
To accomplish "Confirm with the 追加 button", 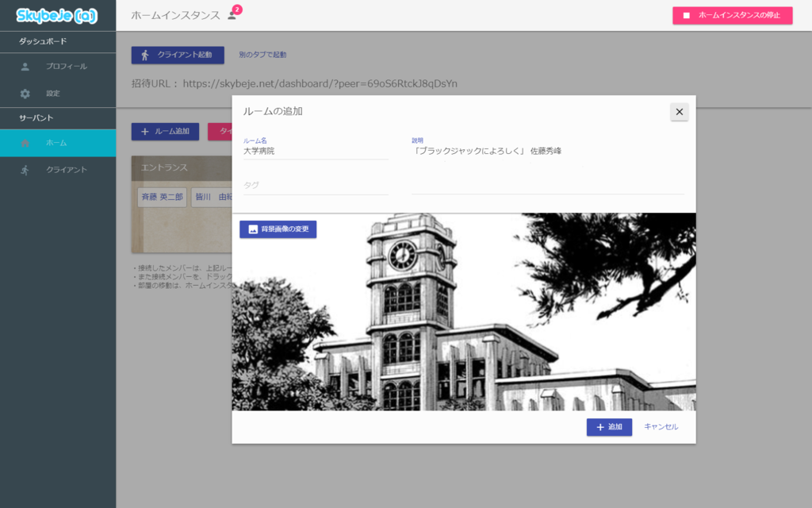I will [x=609, y=427].
